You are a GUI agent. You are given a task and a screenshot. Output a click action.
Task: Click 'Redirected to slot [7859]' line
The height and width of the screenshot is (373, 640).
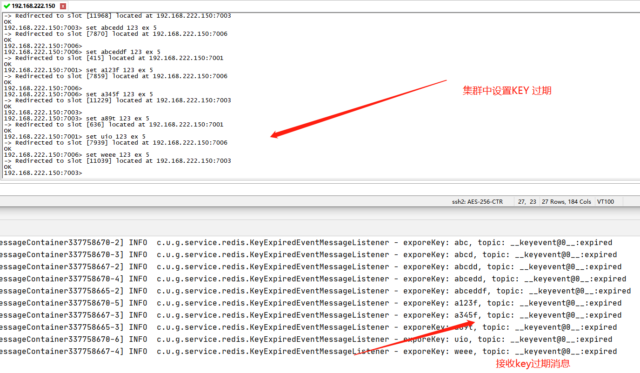click(x=116, y=76)
